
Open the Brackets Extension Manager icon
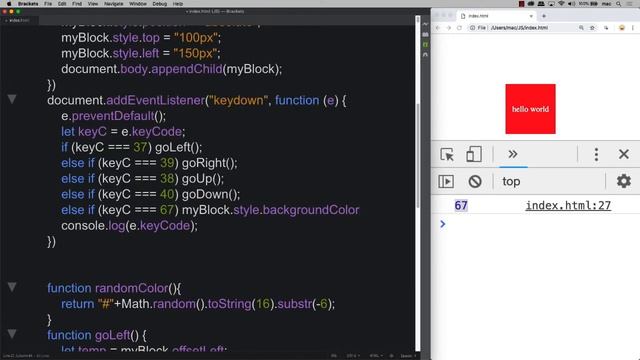pos(425,34)
